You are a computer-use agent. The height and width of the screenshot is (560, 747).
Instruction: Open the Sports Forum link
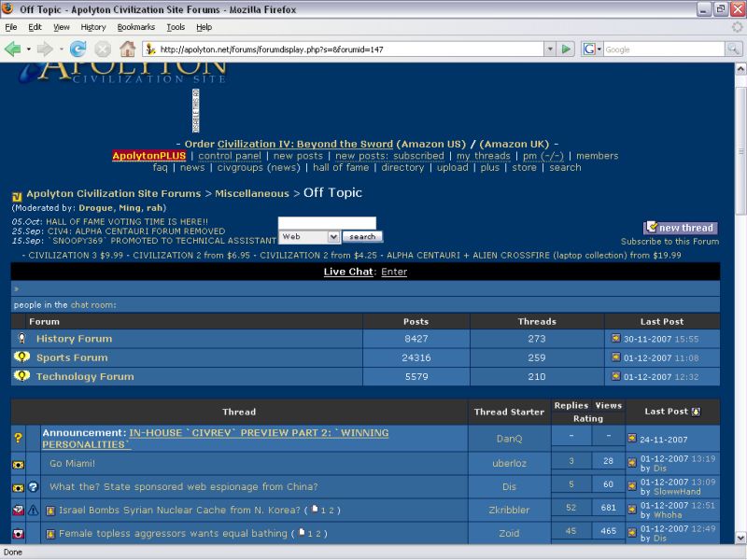72,357
